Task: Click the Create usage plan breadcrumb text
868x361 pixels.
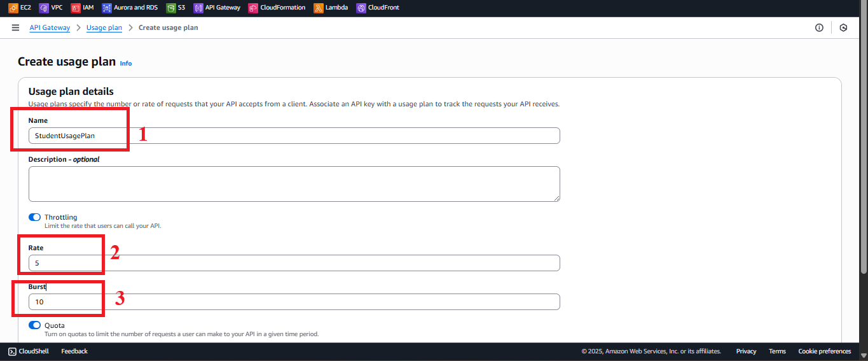Action: pyautogui.click(x=169, y=28)
